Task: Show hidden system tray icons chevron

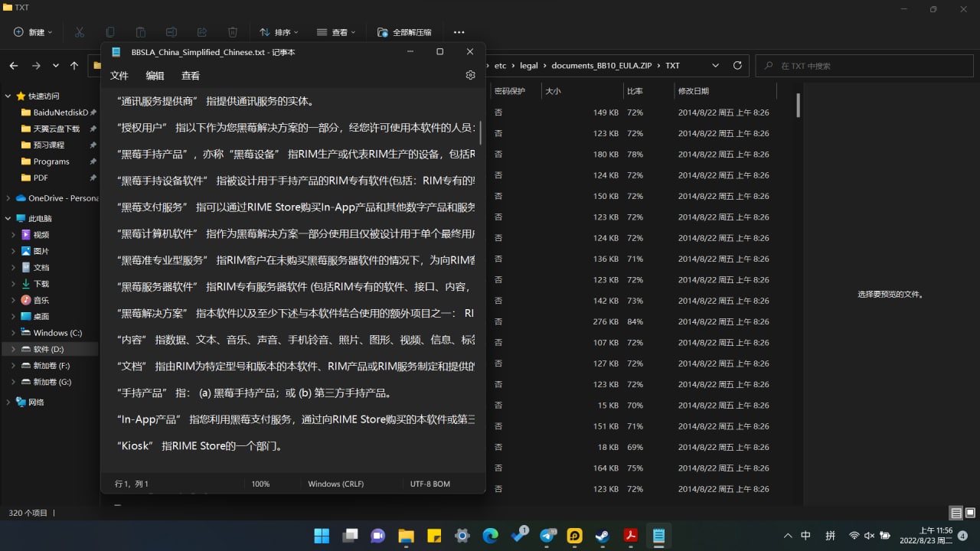Action: pos(788,536)
